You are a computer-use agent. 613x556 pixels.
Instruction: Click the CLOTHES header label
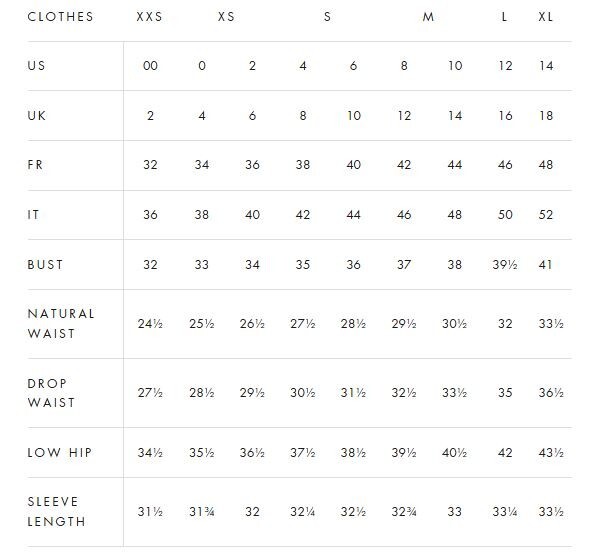coord(60,17)
